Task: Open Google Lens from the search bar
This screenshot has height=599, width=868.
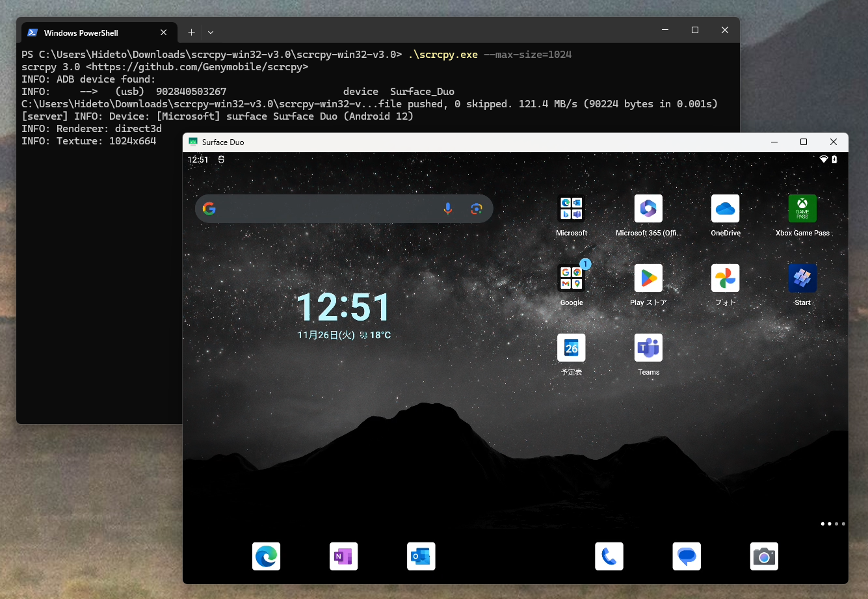Action: tap(476, 208)
